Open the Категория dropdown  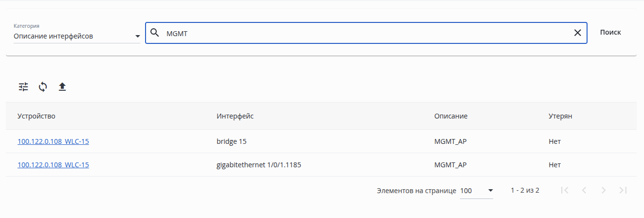click(77, 36)
